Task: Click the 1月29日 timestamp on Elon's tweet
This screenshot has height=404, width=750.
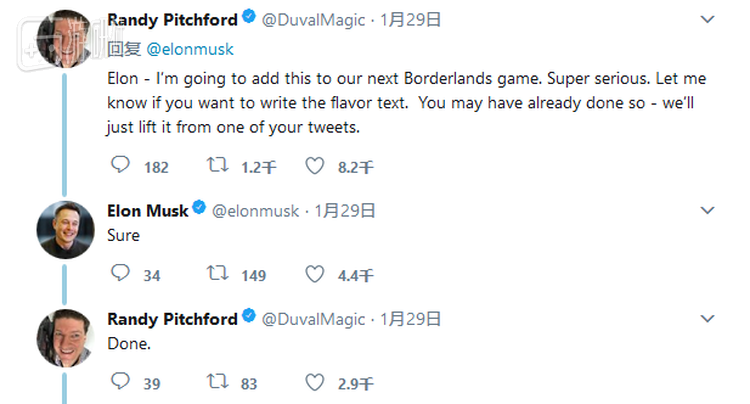Action: pos(346,210)
